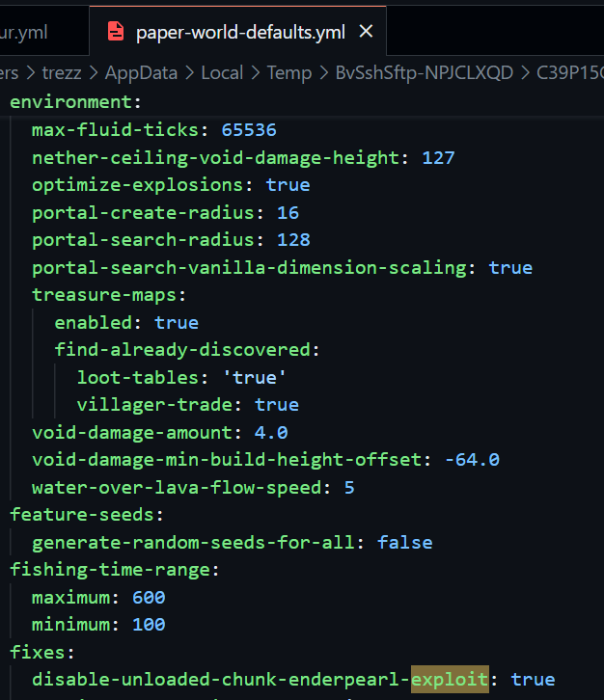
Task: Place cursor on optimize-explosions true value
Action: click(288, 184)
